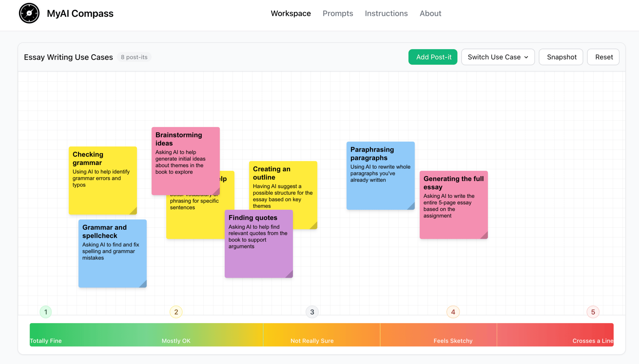The image size is (639, 364).
Task: Click scale marker number 2
Action: (x=176, y=312)
